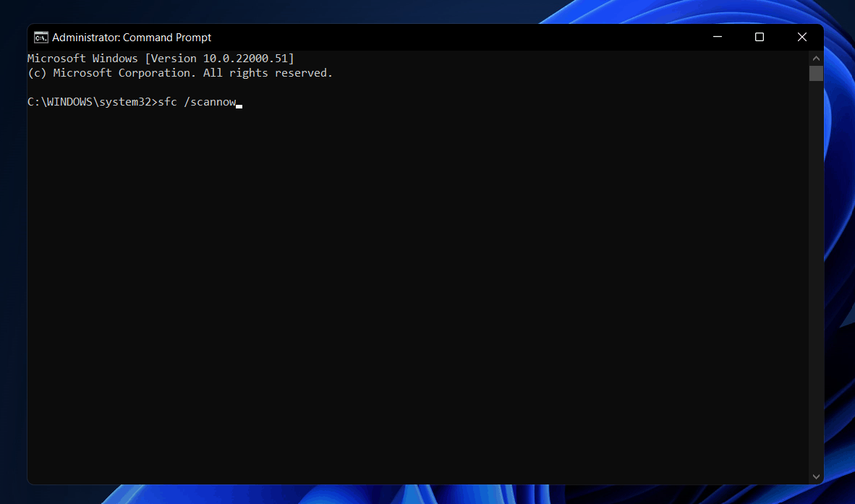Click the "Microsoft Windows [Version 10.0.22000.51]" line
The height and width of the screenshot is (504, 855).
161,59
